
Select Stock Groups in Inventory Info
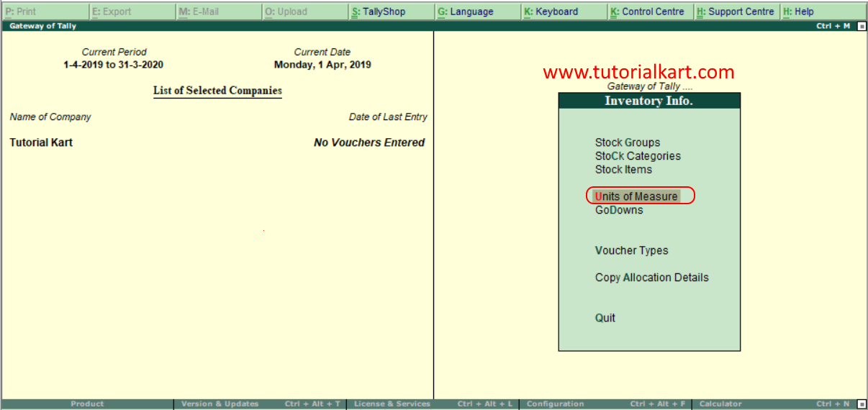628,142
